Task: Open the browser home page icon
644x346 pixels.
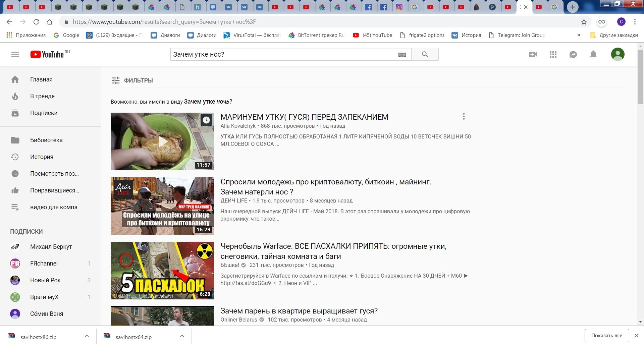Action: click(50, 22)
